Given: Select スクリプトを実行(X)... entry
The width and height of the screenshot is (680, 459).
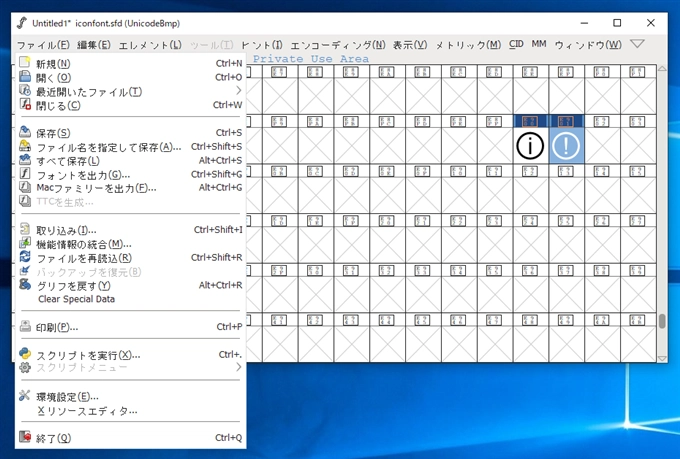Looking at the screenshot, I should coord(131,355).
